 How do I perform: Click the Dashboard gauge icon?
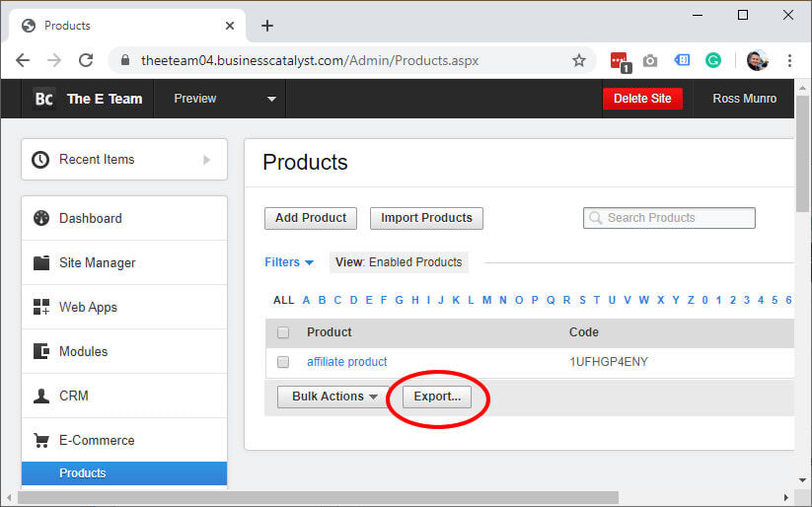pyautogui.click(x=41, y=218)
